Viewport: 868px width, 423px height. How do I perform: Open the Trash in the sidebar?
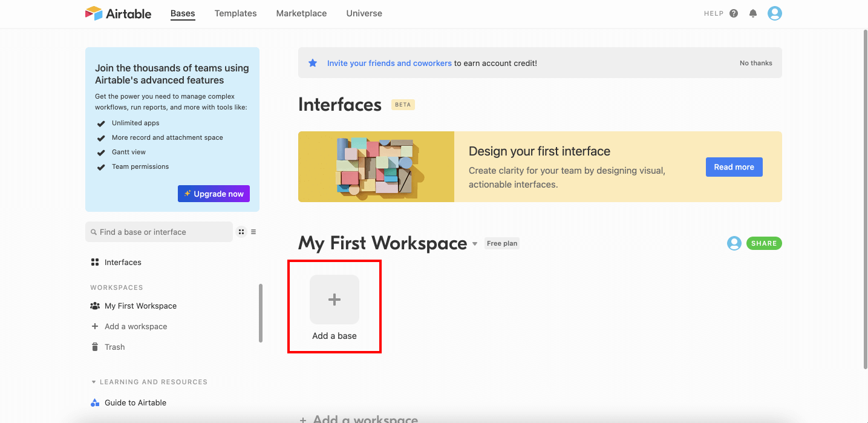click(114, 347)
